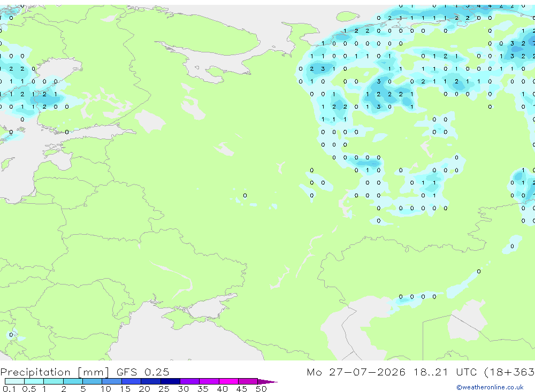The width and height of the screenshot is (535, 392).
Task: Click the 25–30 mm legend color box
Action: [170, 381]
